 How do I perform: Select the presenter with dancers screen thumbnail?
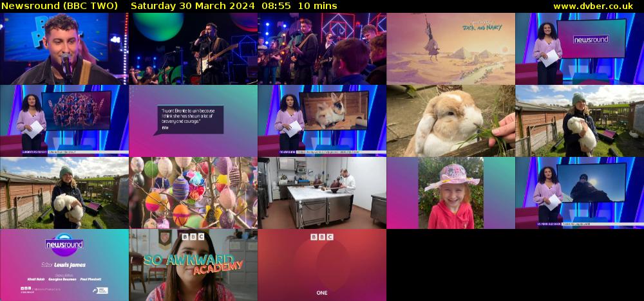[64, 121]
